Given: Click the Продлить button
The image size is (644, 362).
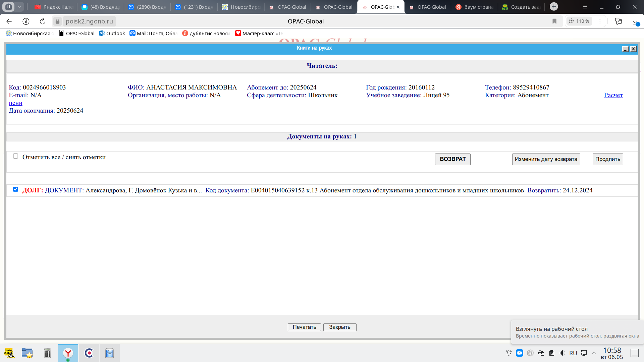Looking at the screenshot, I should [607, 159].
